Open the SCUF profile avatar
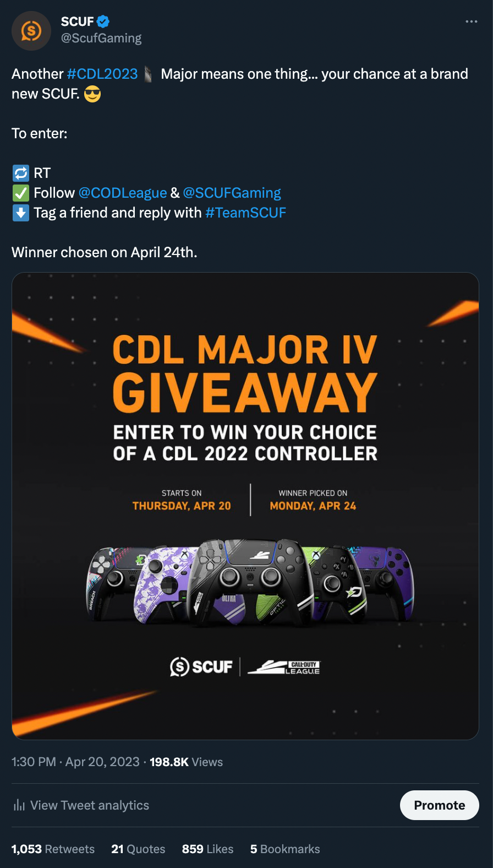Viewport: 493px width, 868px height. pyautogui.click(x=31, y=31)
